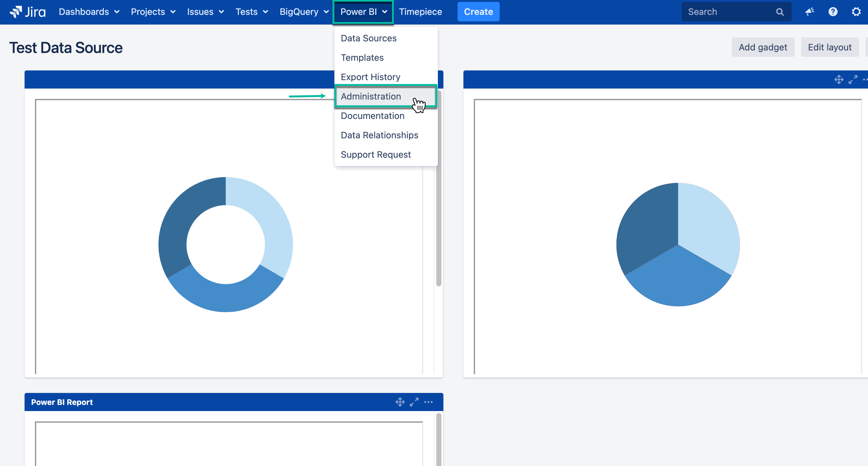Select Administration from Power BI menu
Viewport: 868px width, 466px height.
(x=371, y=96)
